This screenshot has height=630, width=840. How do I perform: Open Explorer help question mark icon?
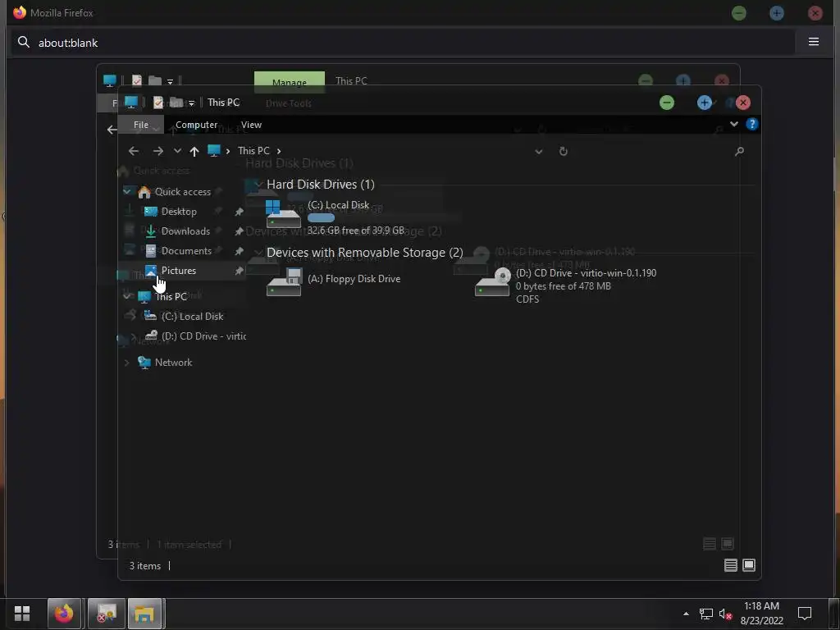click(751, 125)
